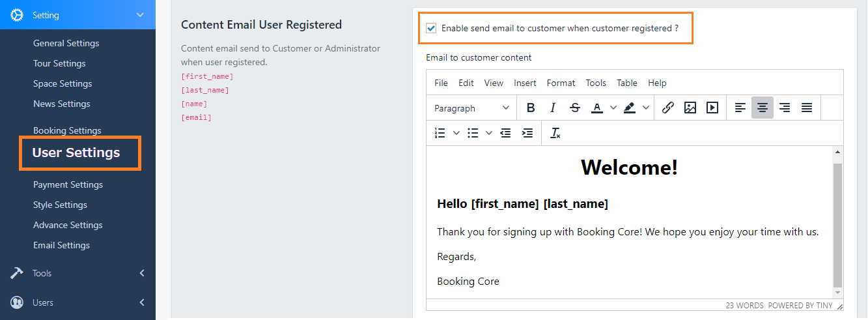The image size is (868, 320).
Task: Align text left in editor
Action: point(740,108)
